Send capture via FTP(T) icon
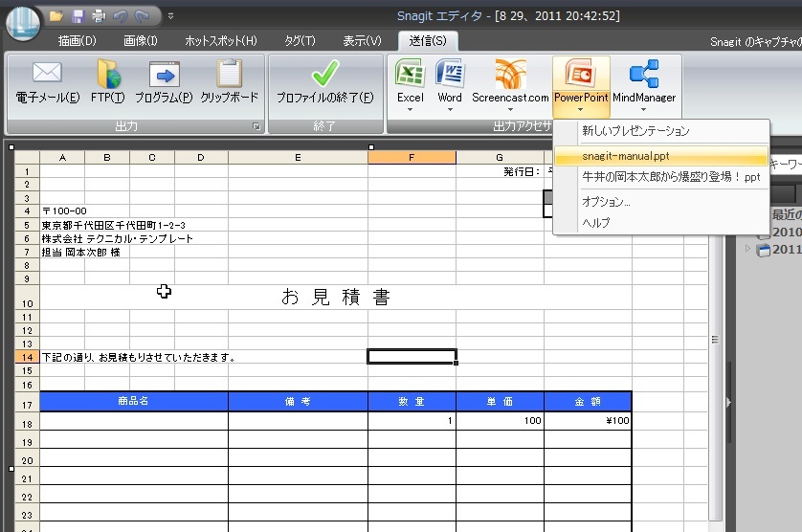This screenshot has height=532, width=802. (108, 74)
